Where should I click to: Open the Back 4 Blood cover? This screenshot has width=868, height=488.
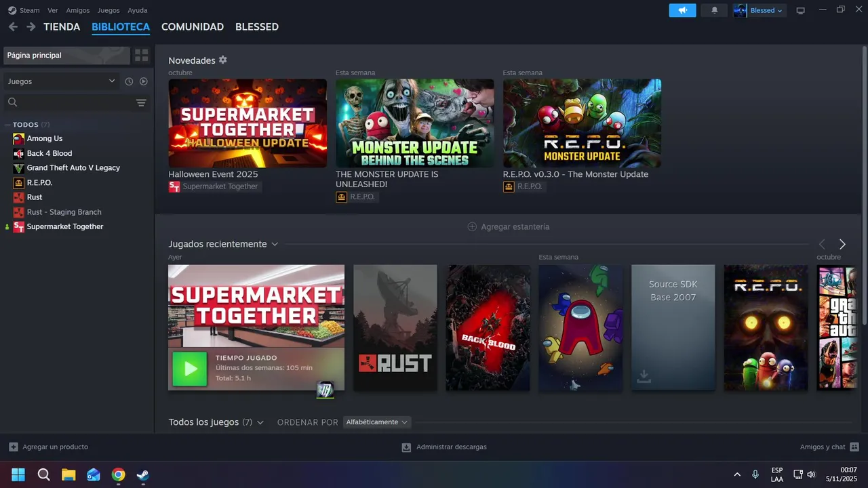coord(488,327)
